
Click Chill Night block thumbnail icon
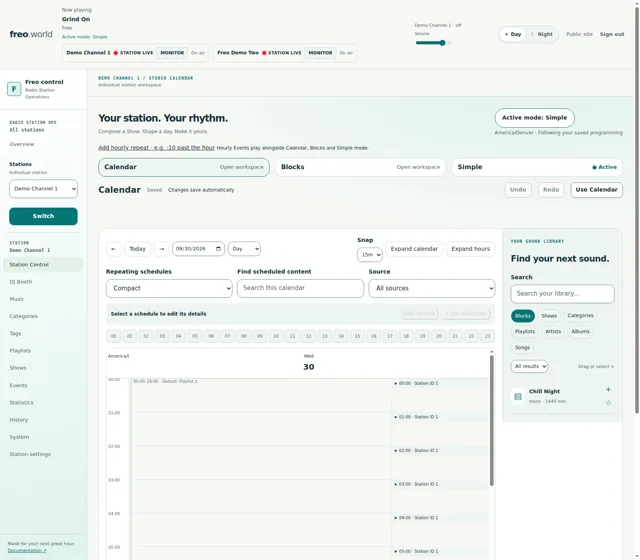(518, 396)
